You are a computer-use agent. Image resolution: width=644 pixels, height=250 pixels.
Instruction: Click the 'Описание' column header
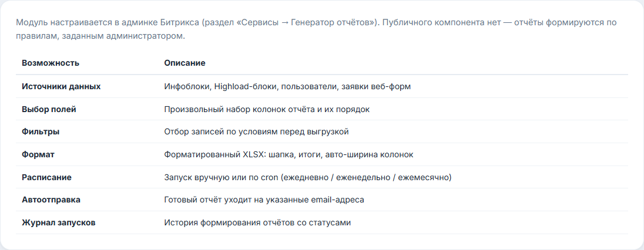(x=185, y=63)
